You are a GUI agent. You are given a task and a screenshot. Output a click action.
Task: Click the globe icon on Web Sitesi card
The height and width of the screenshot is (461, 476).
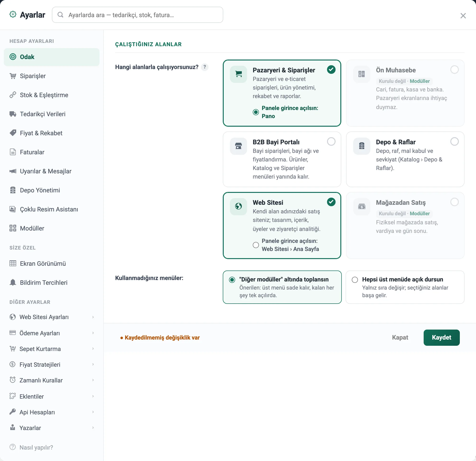point(238,206)
